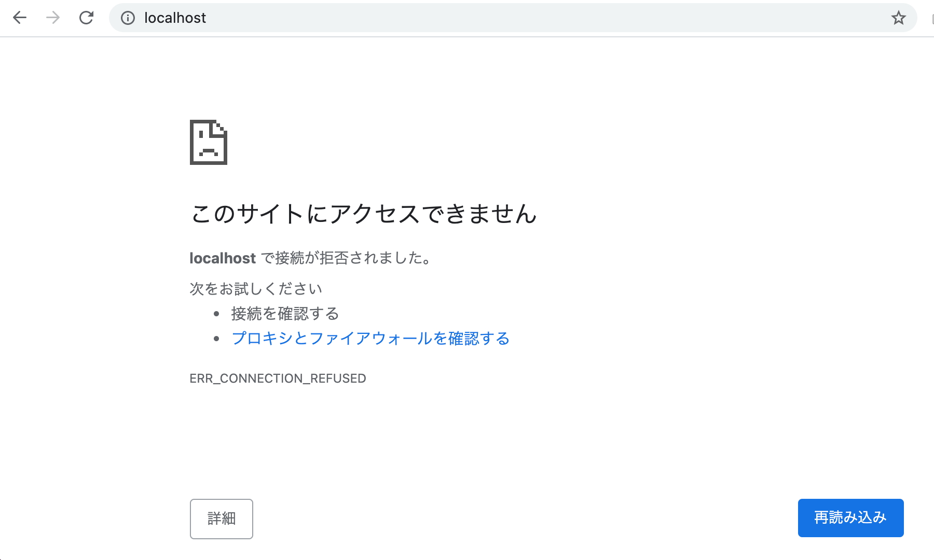Click the address bar showing localhost

point(363,18)
